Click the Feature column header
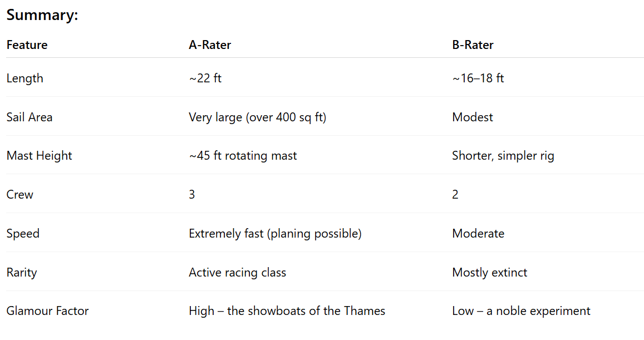 (27, 45)
